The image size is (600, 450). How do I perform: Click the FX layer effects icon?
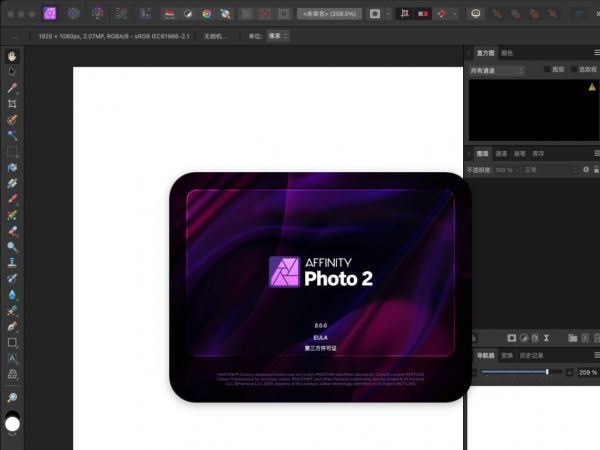point(535,338)
